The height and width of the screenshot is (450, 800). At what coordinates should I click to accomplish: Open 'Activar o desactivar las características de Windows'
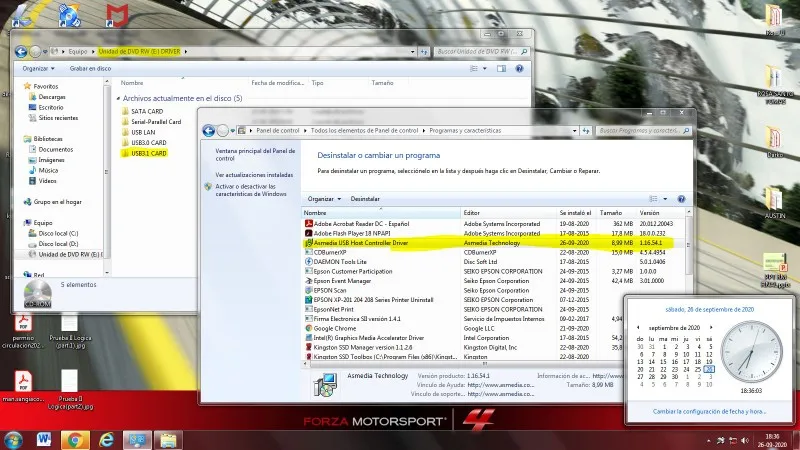(x=251, y=190)
